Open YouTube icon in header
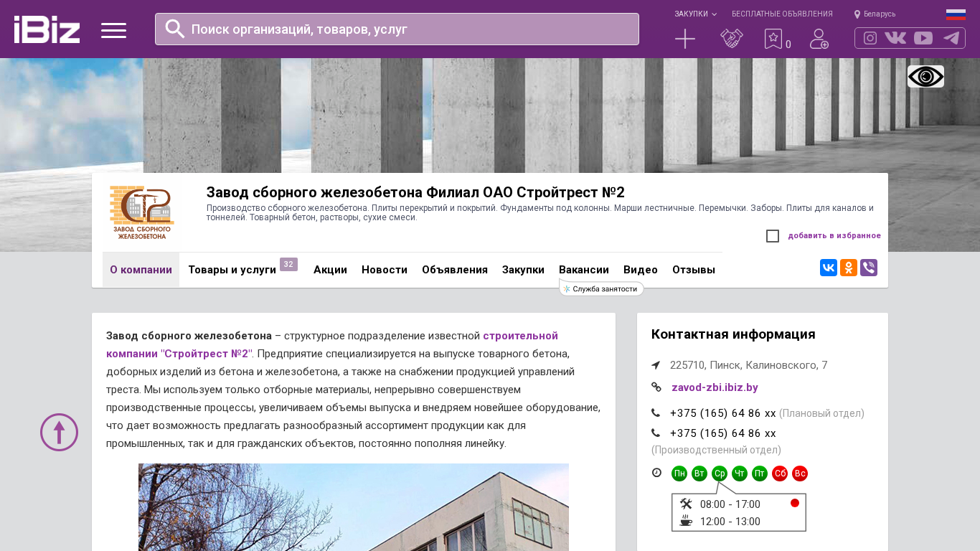The height and width of the screenshot is (551, 980). (923, 38)
